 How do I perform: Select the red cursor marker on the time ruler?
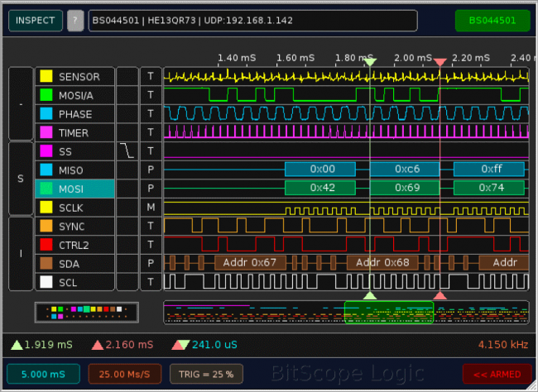pyautogui.click(x=440, y=62)
